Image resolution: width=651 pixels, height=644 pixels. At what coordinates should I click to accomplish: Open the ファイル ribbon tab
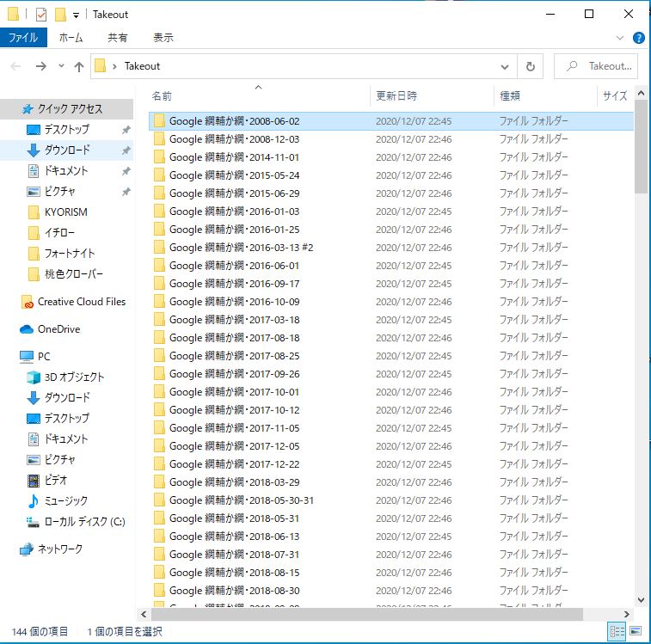pyautogui.click(x=23, y=38)
